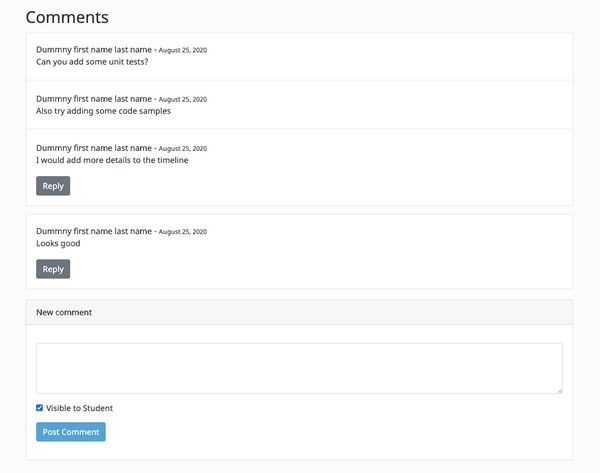Reply to the timeline details comment
600x473 pixels.
[x=53, y=186]
